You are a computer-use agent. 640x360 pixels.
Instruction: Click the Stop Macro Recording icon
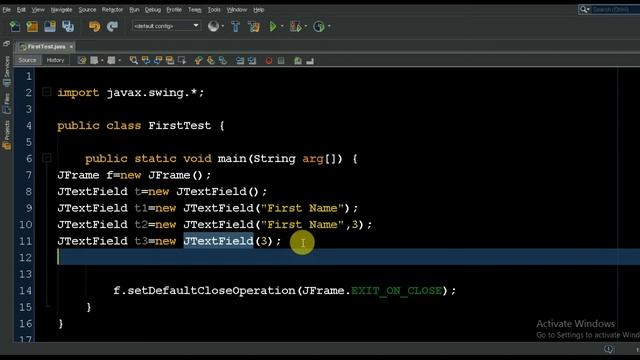click(281, 61)
